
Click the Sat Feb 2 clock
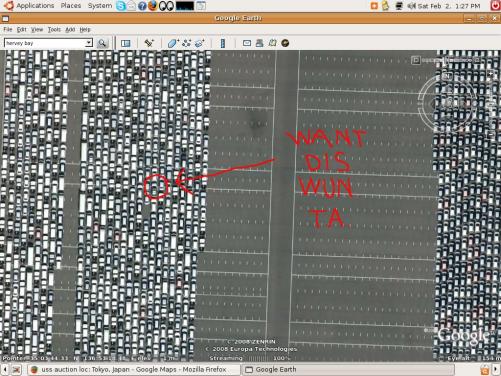(449, 6)
